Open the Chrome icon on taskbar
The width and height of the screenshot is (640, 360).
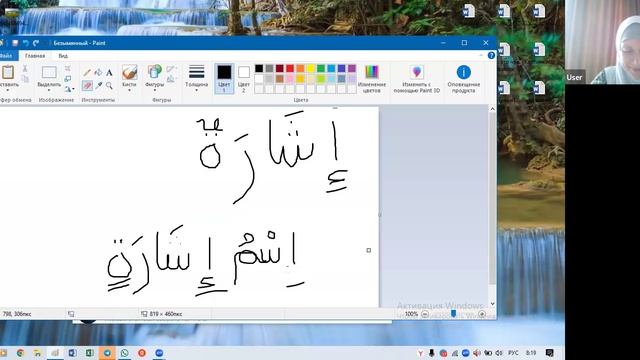click(x=20, y=353)
